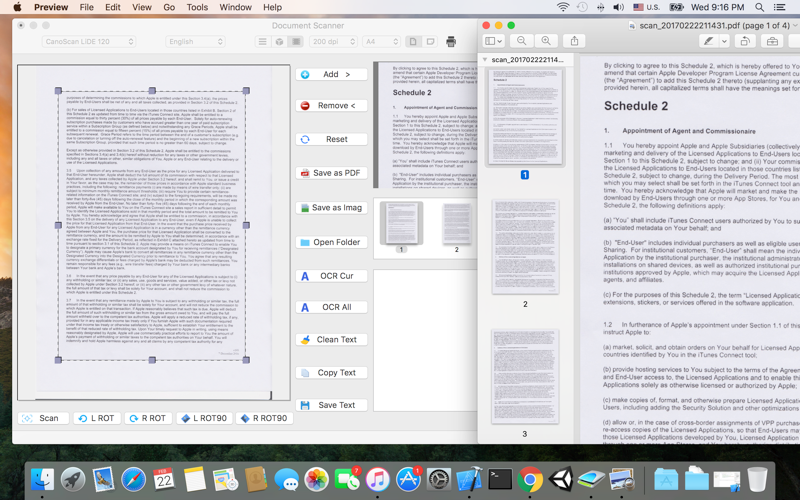Open Notification Center list icon
The image size is (800, 500).
[x=779, y=7]
